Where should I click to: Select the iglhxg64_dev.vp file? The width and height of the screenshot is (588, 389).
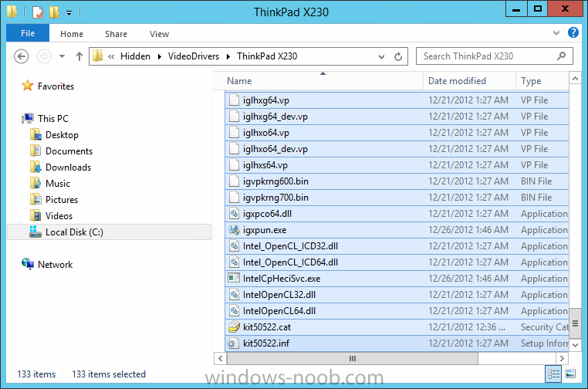coord(397,117)
